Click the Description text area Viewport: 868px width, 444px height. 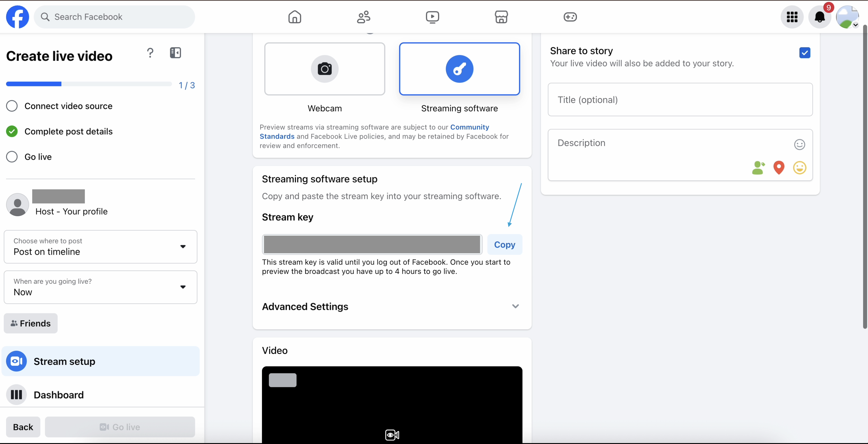point(680,155)
